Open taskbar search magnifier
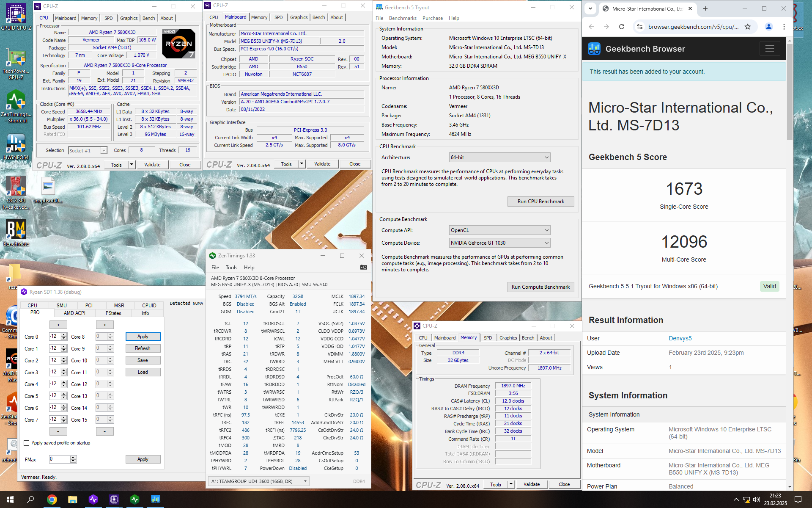Viewport: 812px width, 508px height. (30, 500)
